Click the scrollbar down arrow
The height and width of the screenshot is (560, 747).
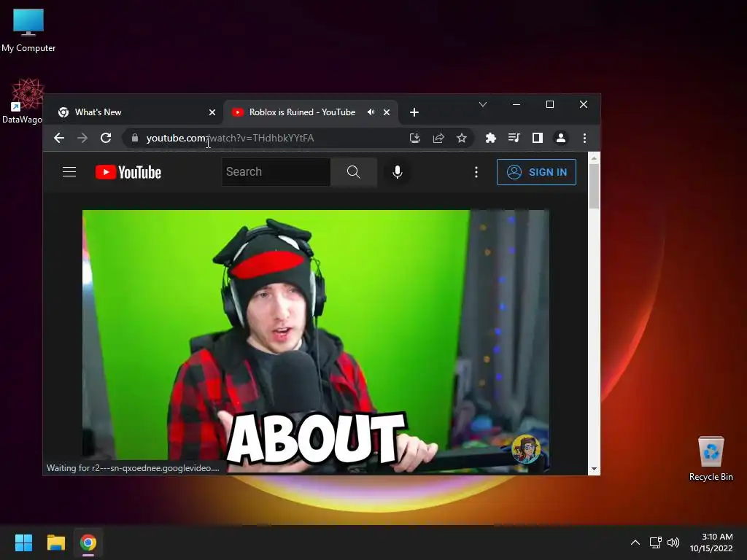(594, 469)
